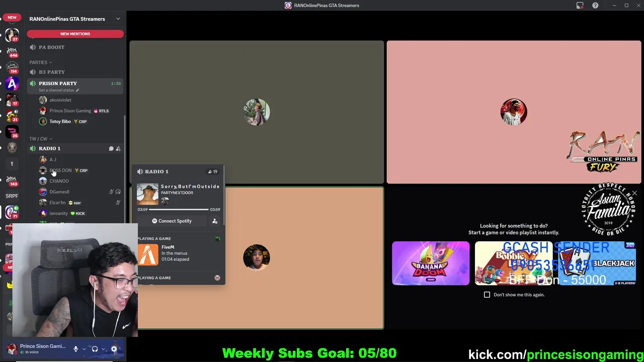Open the FiveM game icon
The height and width of the screenshot is (362, 644).
point(148,254)
